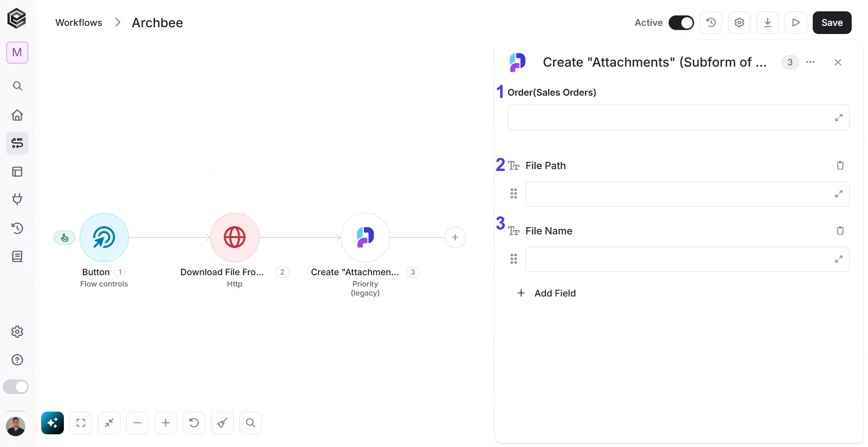Click the fit-to-screen canvas icon
Image resolution: width=868 pixels, height=447 pixels.
(x=81, y=423)
